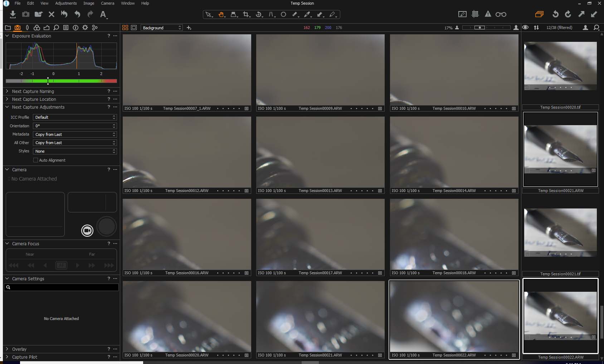Open the Background layer dropdown
The width and height of the screenshot is (604, 364).
coord(162,28)
